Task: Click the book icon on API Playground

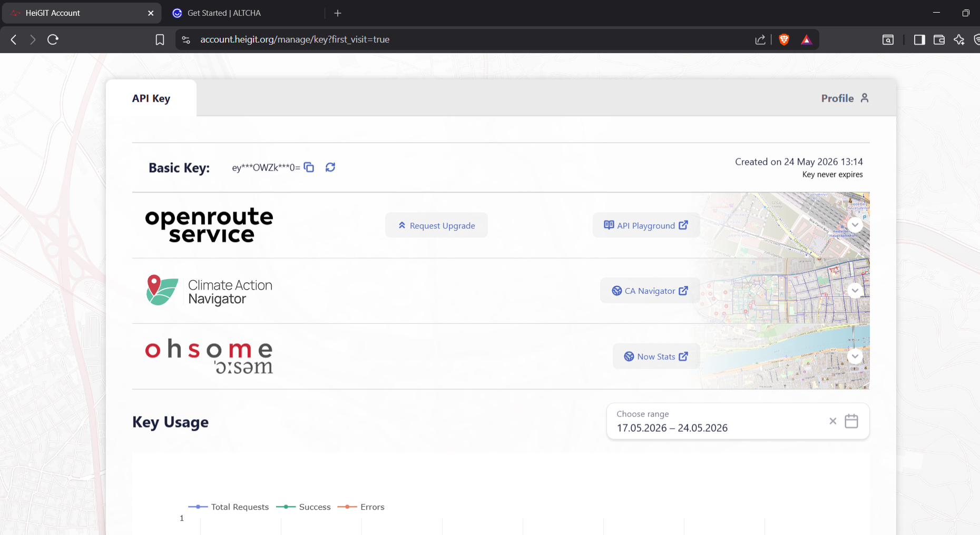Action: point(609,225)
